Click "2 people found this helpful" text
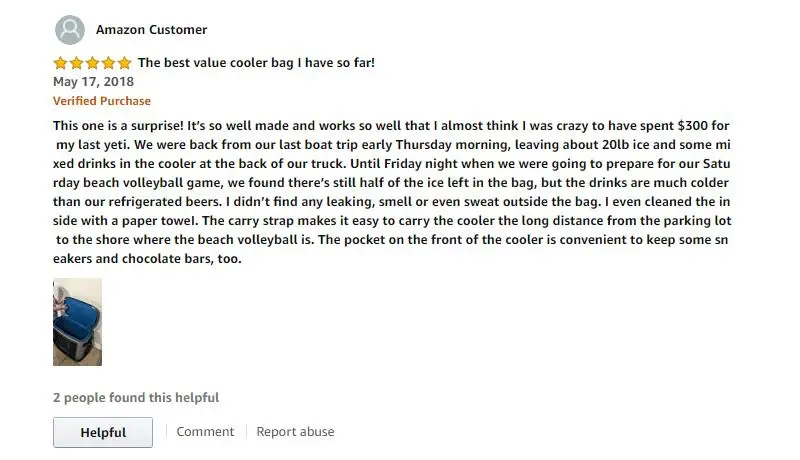 coord(136,397)
